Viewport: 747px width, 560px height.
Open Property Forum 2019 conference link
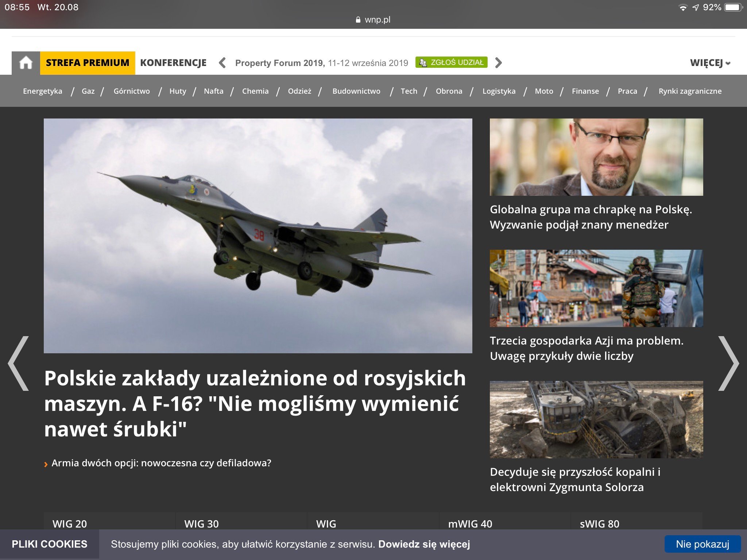321,63
